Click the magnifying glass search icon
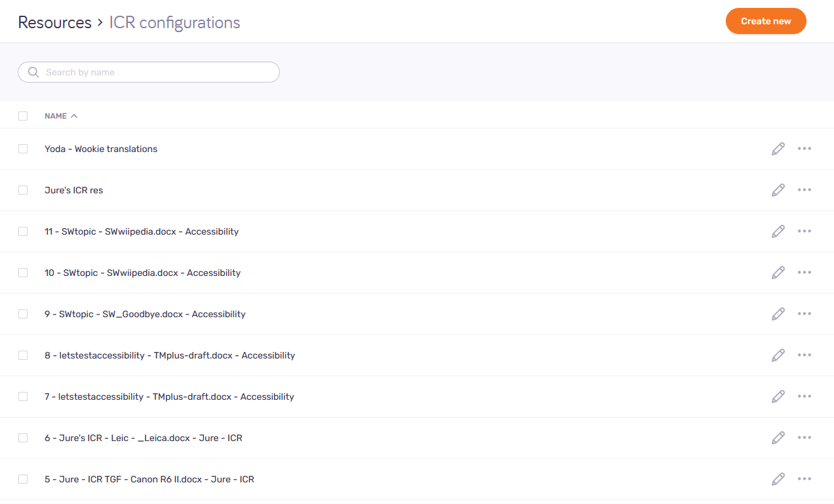Viewport: 834px width, 504px height. (33, 72)
